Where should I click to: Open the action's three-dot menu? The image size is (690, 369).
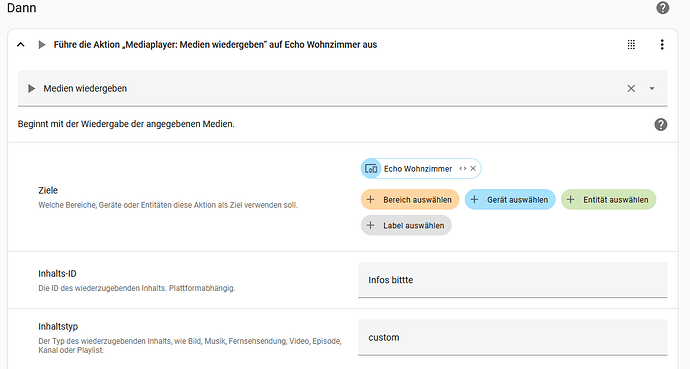pos(662,44)
